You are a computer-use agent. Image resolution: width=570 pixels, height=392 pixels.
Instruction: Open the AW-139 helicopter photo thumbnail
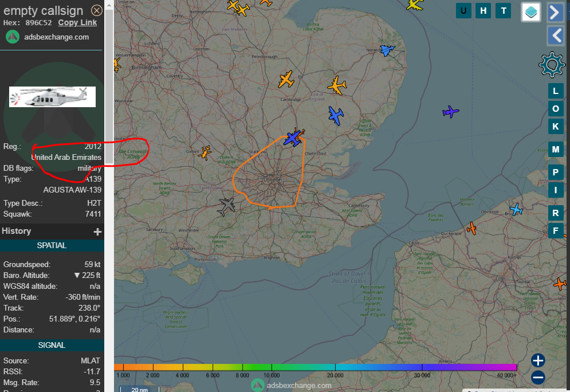click(52, 97)
